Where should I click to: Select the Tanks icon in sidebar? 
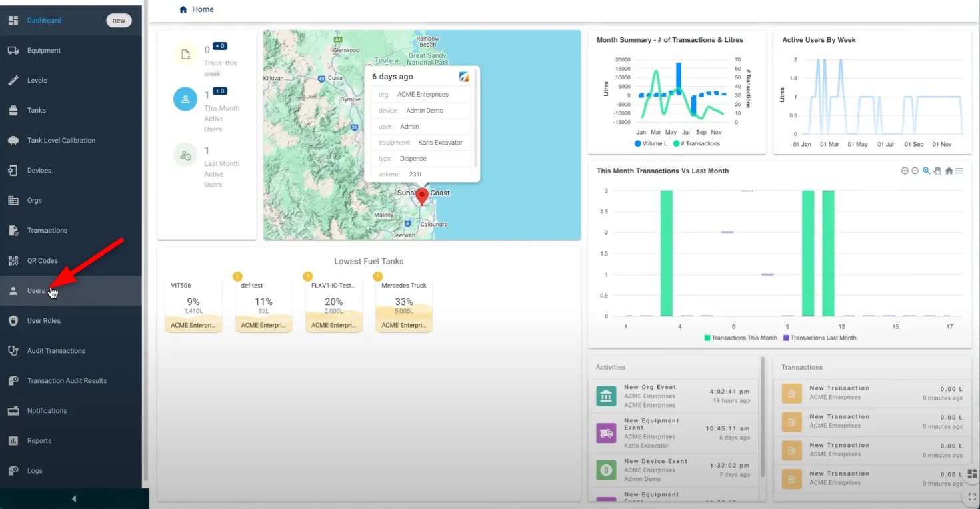tap(13, 111)
